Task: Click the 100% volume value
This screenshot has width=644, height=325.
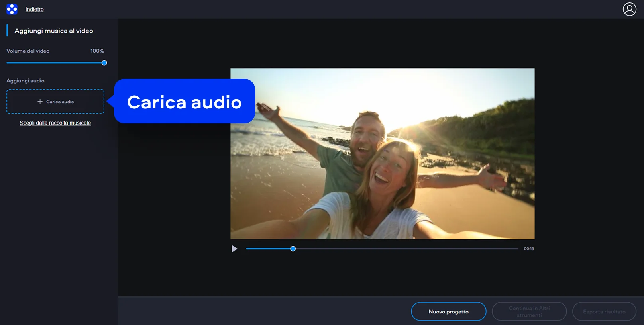Action: tap(97, 51)
